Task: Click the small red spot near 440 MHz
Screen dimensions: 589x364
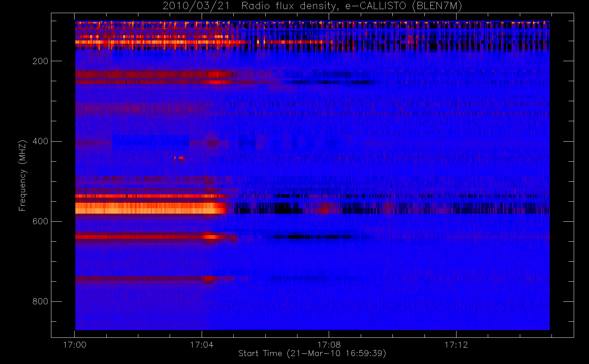Action: click(180, 158)
